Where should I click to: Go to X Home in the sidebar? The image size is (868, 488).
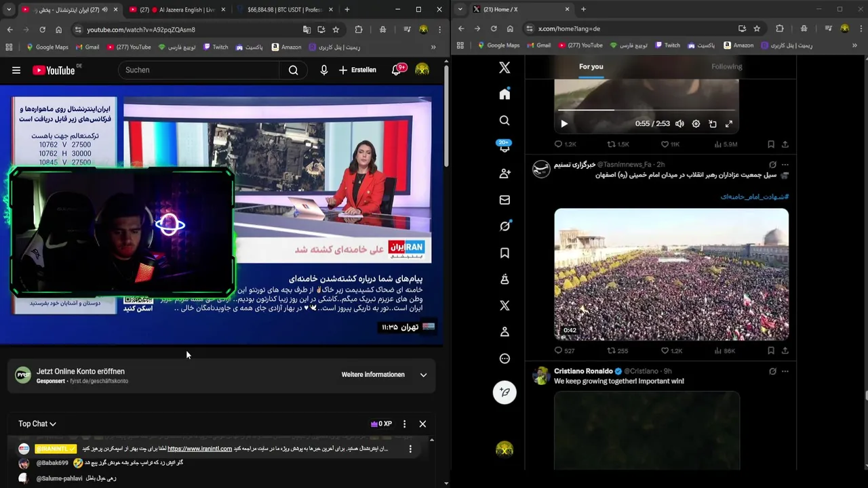(505, 94)
